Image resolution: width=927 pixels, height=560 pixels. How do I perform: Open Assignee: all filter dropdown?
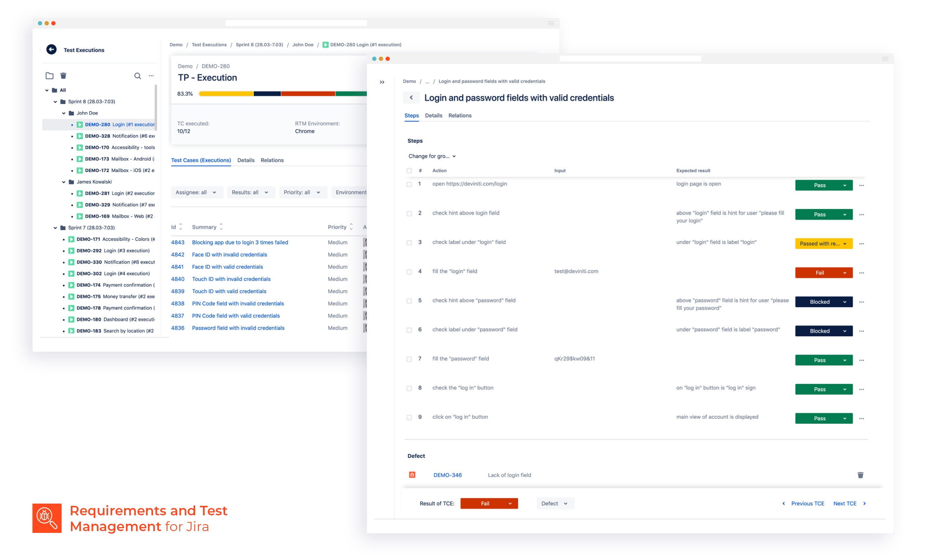(197, 193)
